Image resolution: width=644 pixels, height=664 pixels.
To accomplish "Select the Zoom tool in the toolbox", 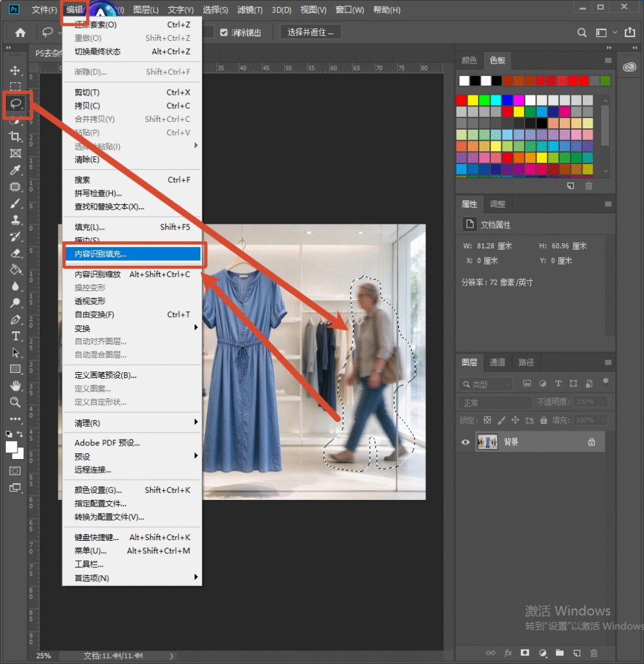I will (x=16, y=402).
